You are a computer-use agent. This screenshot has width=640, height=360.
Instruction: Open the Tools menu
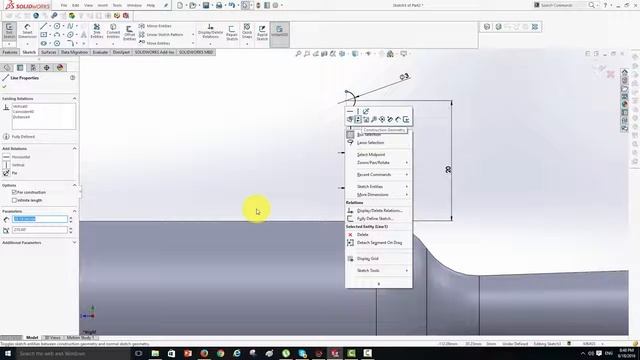tap(117, 6)
